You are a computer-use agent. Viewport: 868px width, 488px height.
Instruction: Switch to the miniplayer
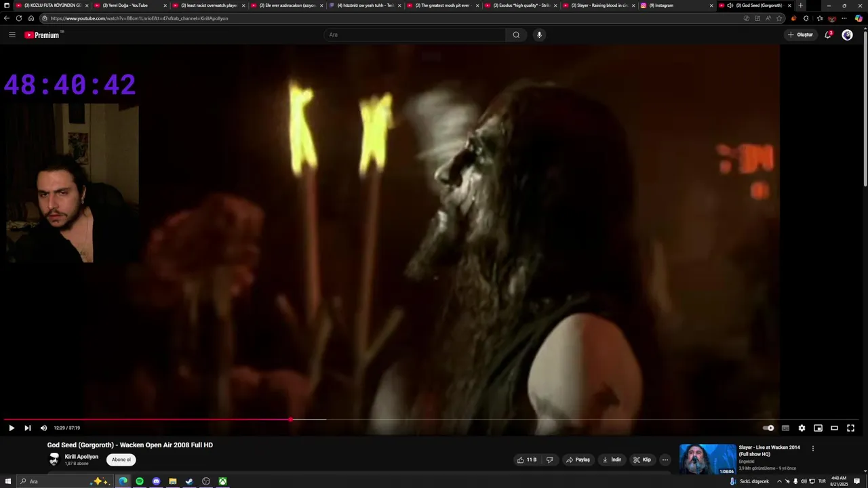point(818,428)
